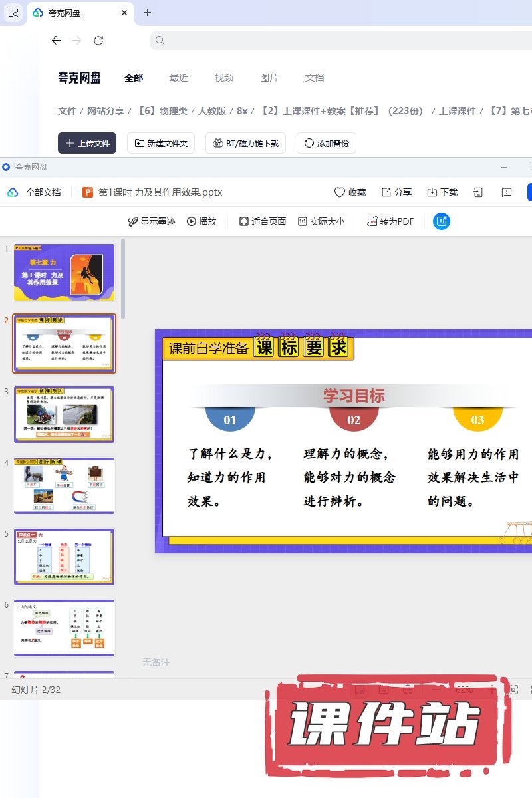
Task: Click the thumbnail panel scrollbar
Action: coord(123,279)
